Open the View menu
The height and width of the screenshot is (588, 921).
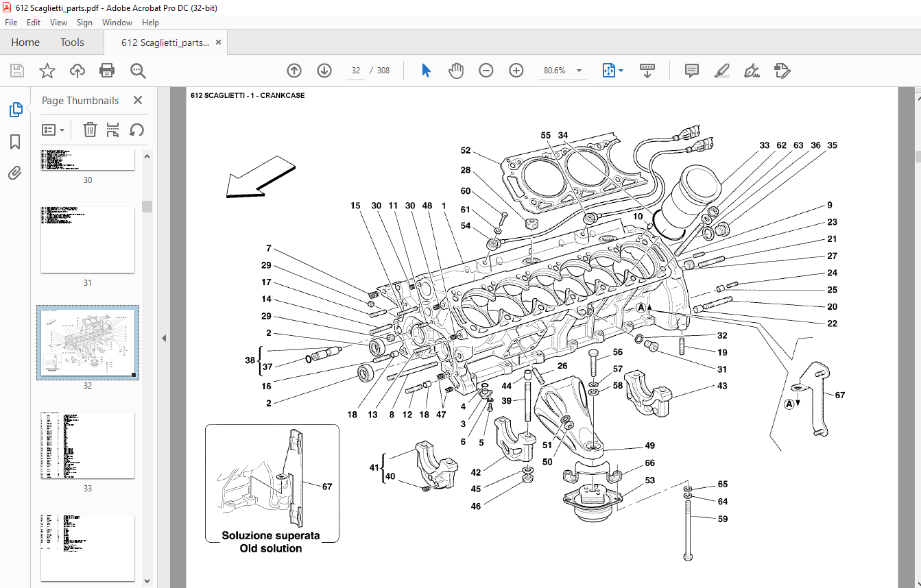[x=59, y=23]
